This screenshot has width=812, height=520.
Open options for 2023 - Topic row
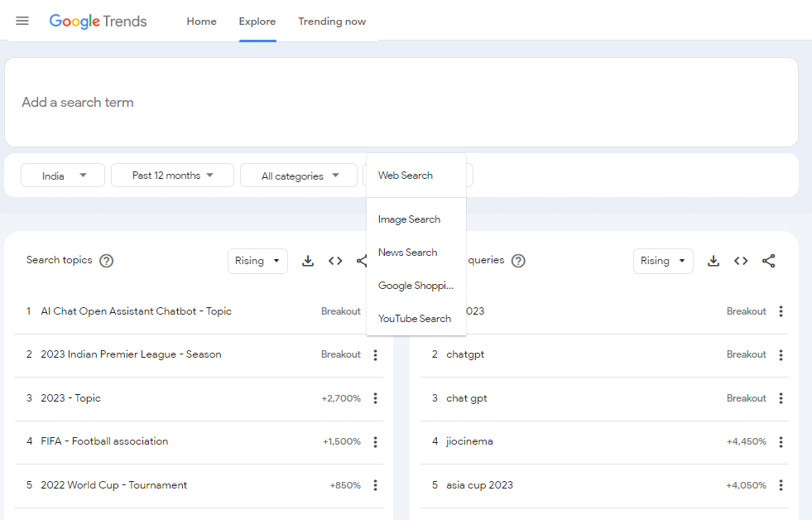click(376, 398)
